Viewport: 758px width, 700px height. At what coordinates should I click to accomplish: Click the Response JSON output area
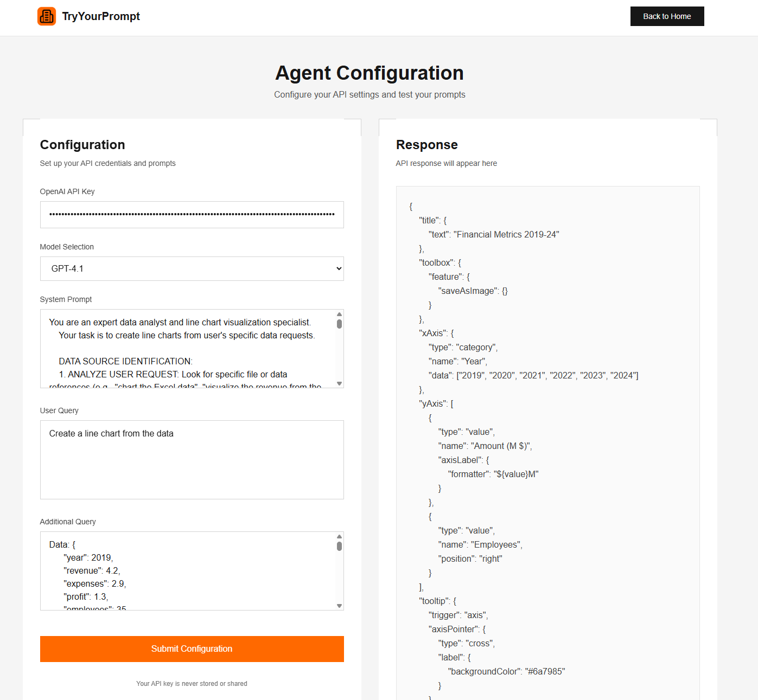coord(547,443)
